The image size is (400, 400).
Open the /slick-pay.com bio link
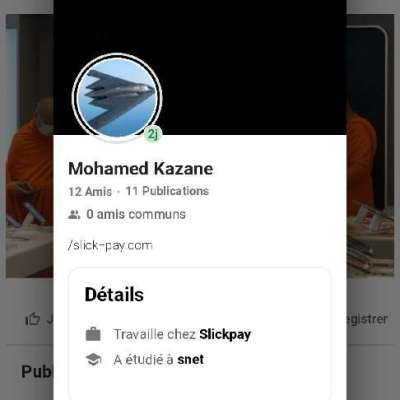click(x=110, y=246)
